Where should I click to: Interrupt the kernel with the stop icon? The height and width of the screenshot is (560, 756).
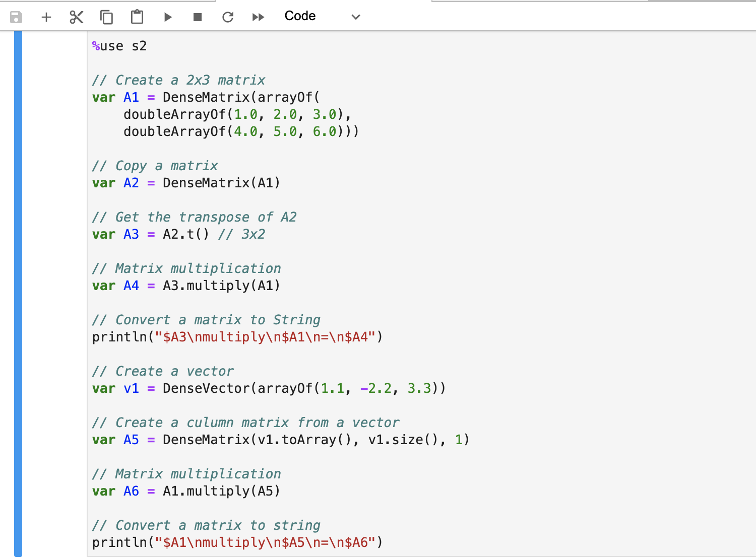tap(198, 17)
